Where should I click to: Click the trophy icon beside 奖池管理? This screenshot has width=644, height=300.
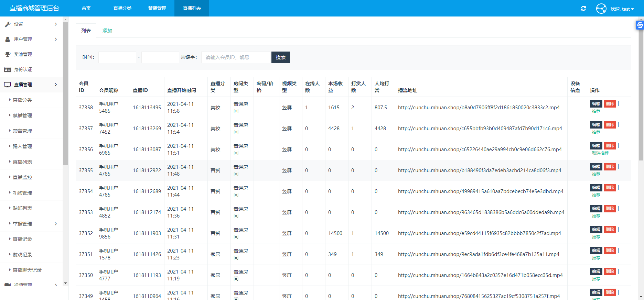(x=8, y=54)
